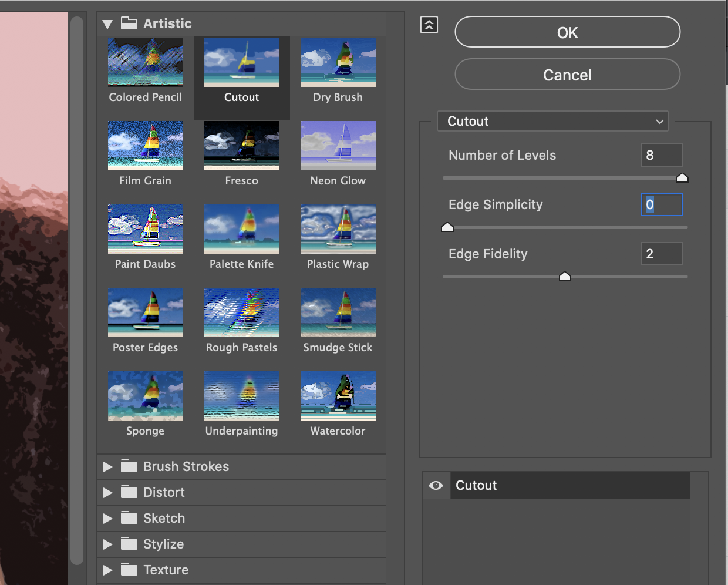
Task: Expand the Sketch filter category
Action: [107, 519]
